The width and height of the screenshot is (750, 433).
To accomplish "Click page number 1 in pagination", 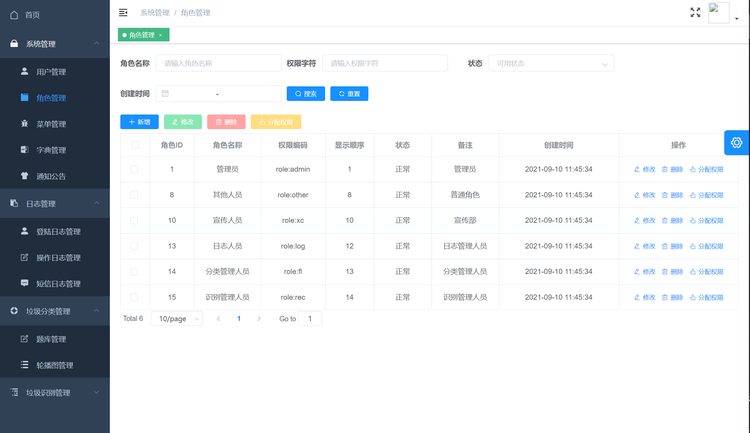I will click(x=239, y=319).
